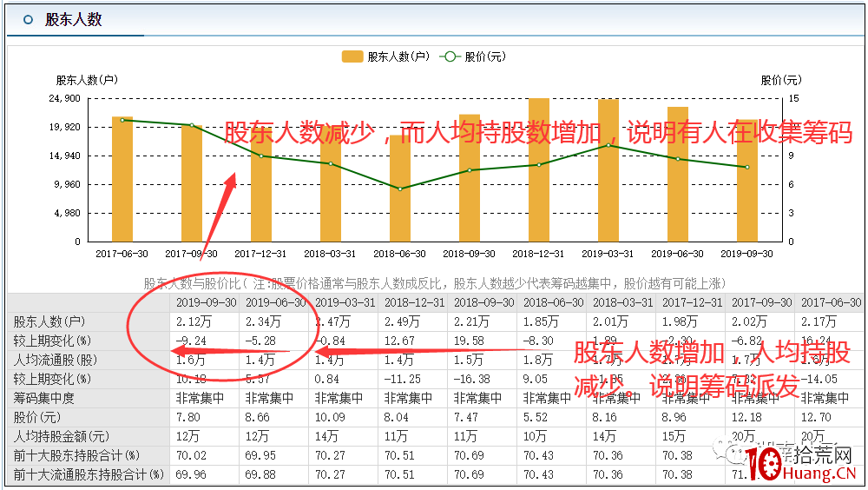Click the 2017-12-31 x-axis date label
This screenshot has width=868, height=490.
point(260,254)
